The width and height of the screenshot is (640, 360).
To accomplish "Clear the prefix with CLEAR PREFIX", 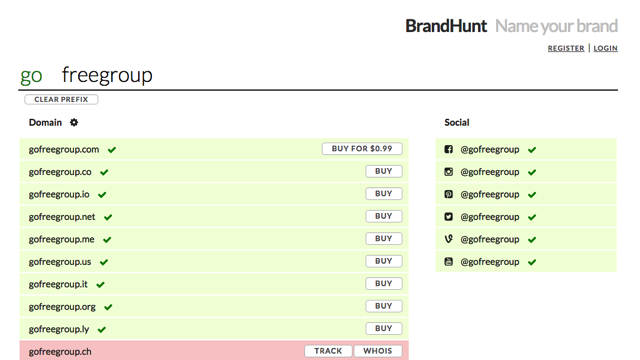I will click(x=61, y=100).
